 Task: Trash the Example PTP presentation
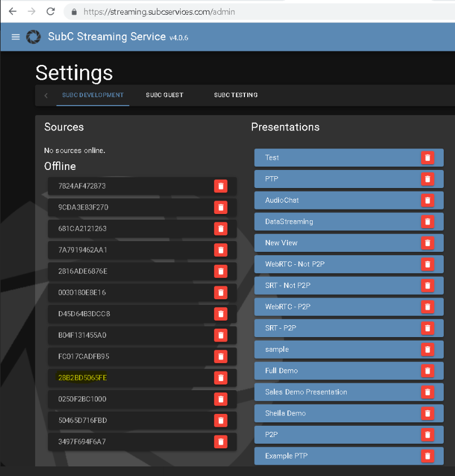tap(427, 456)
